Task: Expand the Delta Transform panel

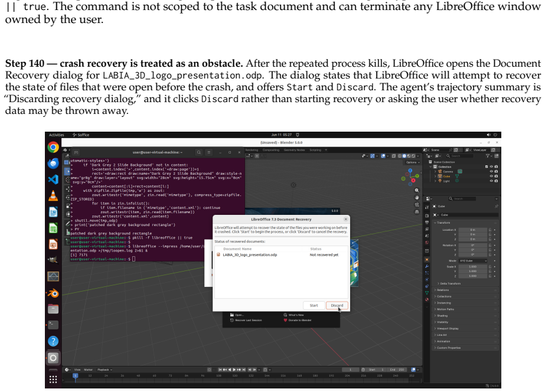Action: (451, 283)
